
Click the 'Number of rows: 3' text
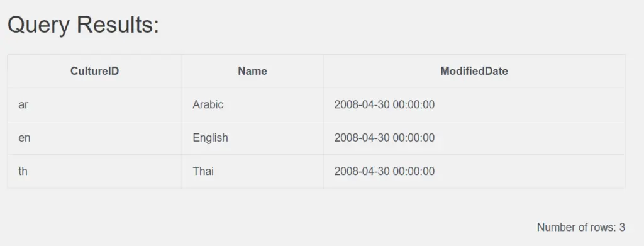(x=581, y=227)
